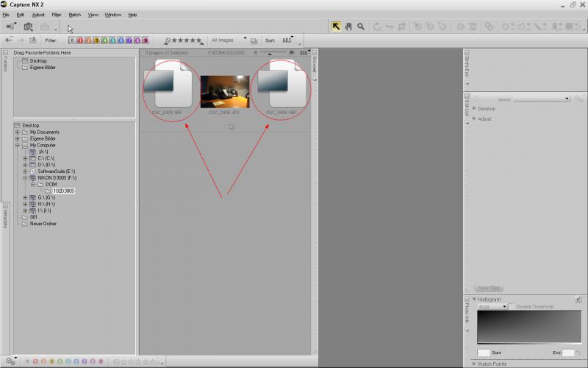The image size is (588, 368).
Task: Collapse the My Computer tree node
Action: click(17, 145)
